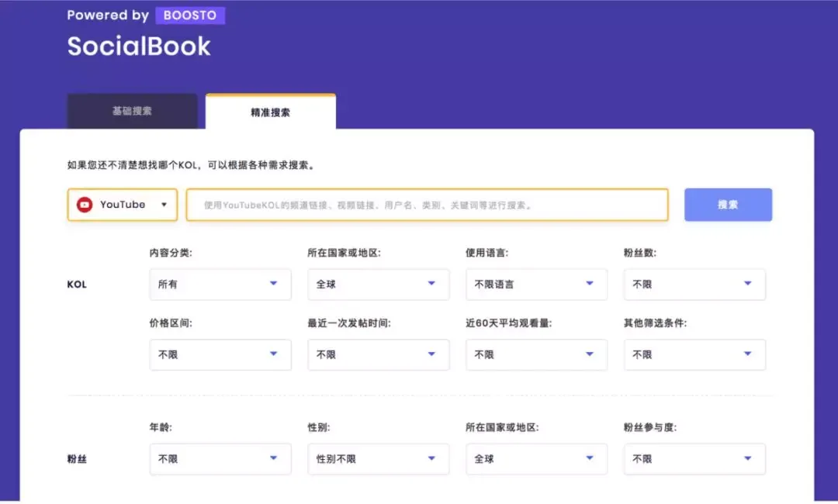Viewport: 838px width, 504px height.
Task: Click the 性别: label
Action: (319, 427)
